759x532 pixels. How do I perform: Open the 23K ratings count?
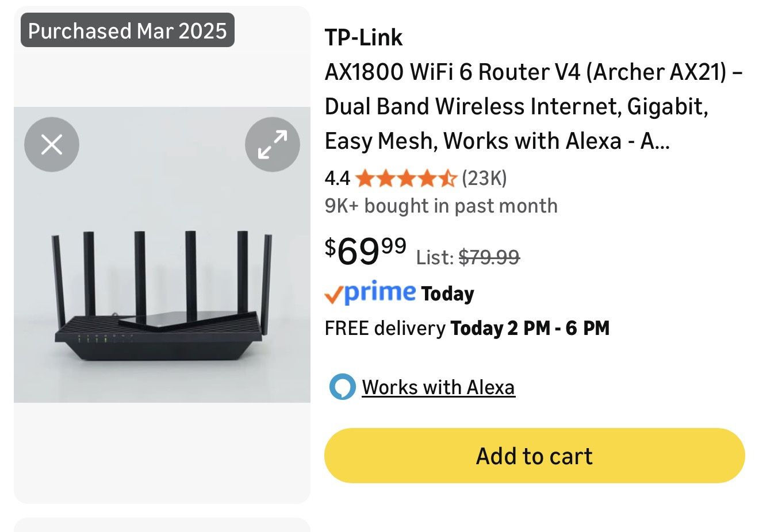click(x=484, y=178)
